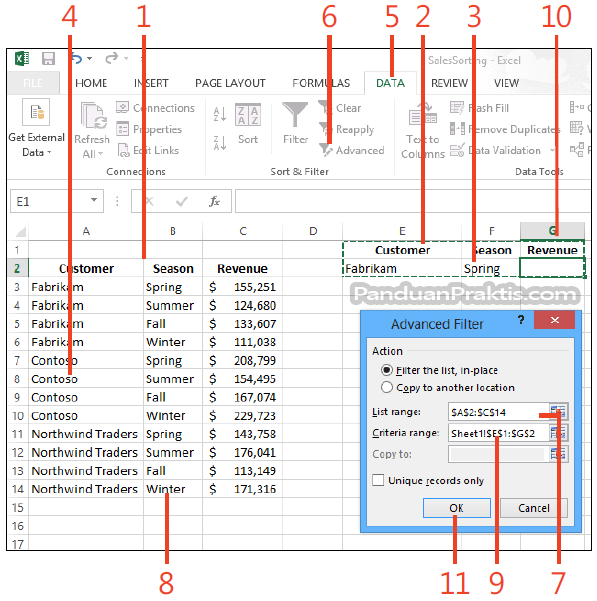Screen dimensions: 597x601
Task: Open the Advanced filter command
Action: point(352,150)
